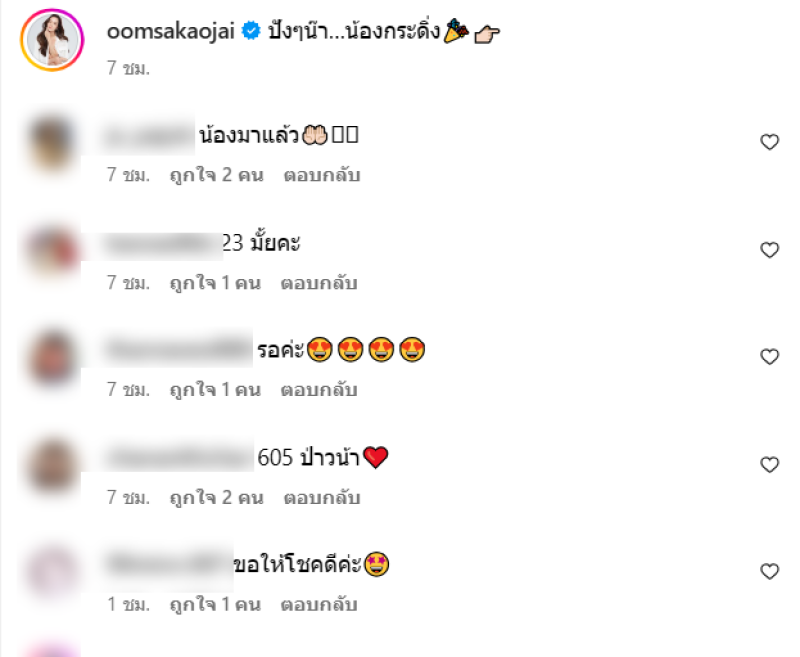Reply to the "23 มั้ยคะ" comment
This screenshot has width=800, height=657.
click(x=319, y=283)
